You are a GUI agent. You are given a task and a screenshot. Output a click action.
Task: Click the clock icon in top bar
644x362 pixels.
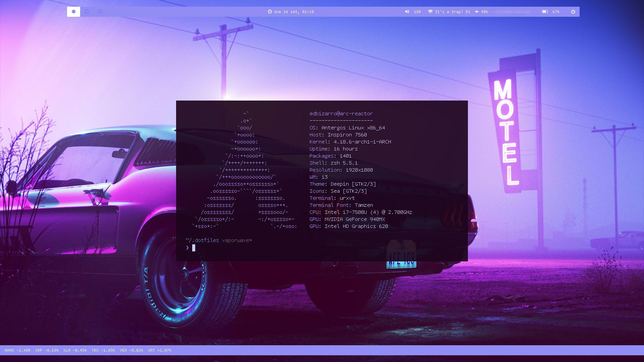(270, 12)
